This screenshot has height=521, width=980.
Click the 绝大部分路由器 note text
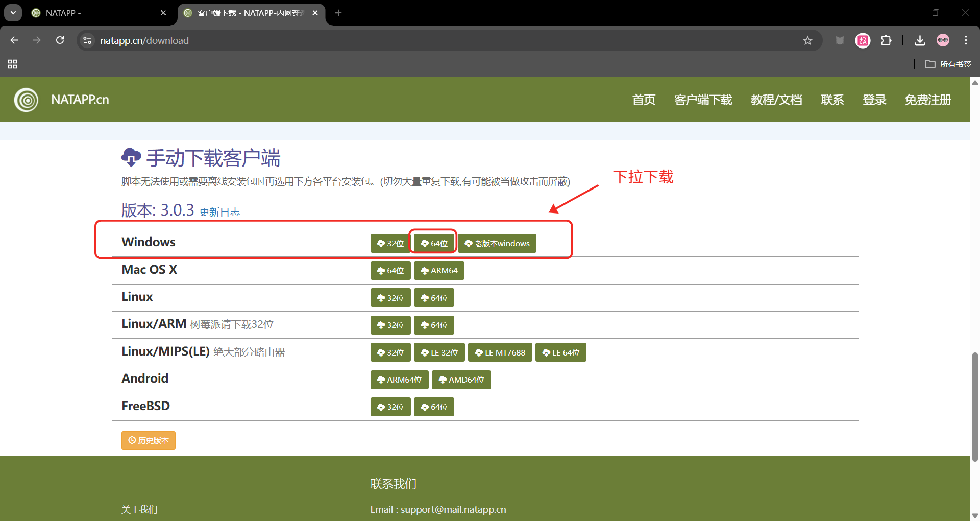[x=249, y=352]
